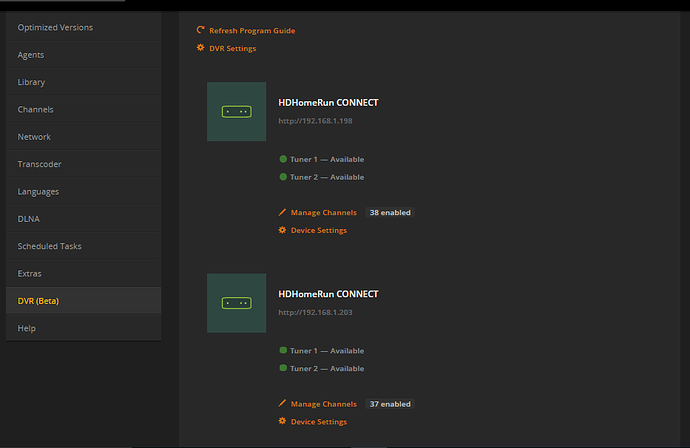Click the http://192.168.1.198 address text
Viewport: 690px width, 448px height.
click(x=315, y=121)
